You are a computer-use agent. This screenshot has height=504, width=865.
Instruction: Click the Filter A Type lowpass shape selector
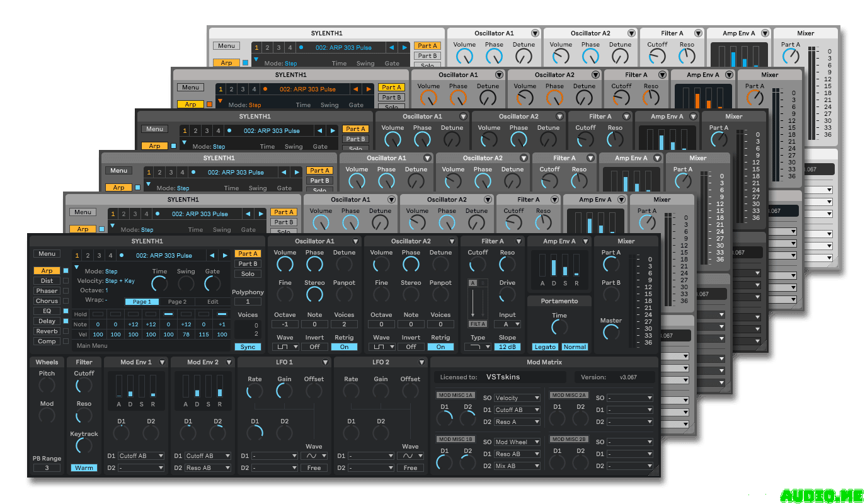click(478, 347)
